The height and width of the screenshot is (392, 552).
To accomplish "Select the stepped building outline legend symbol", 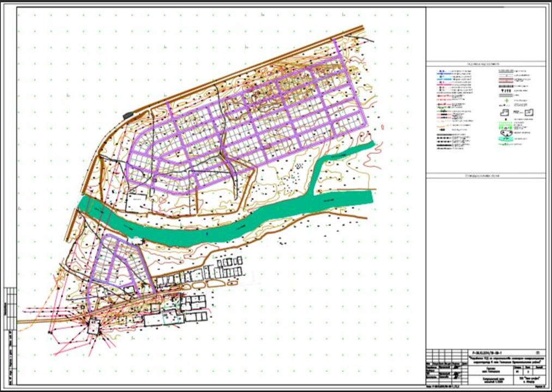I will point(505,112).
